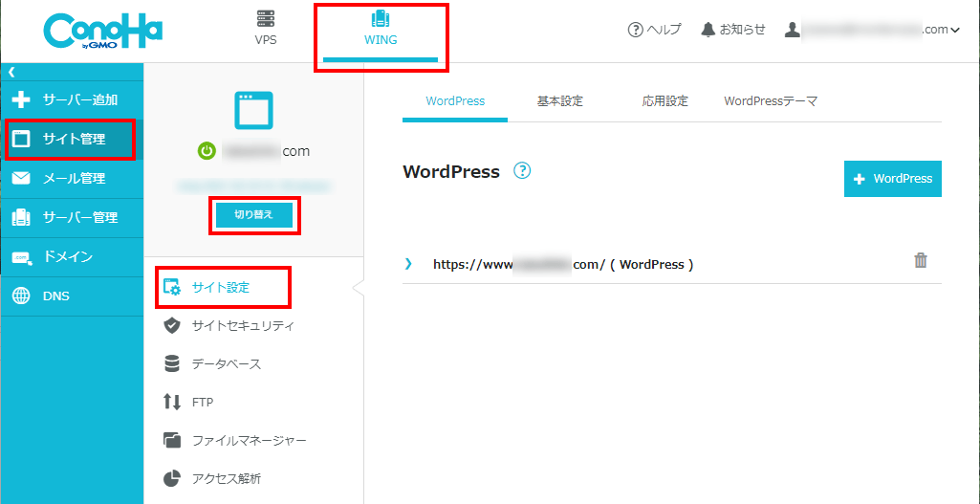
Task: Click the question mark icon beside ヘルプ
Action: pos(635,30)
